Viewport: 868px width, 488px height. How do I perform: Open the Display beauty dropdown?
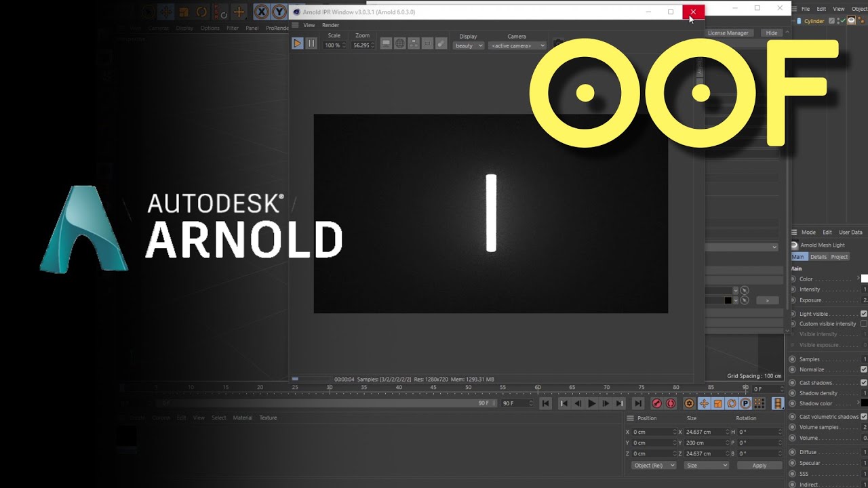tap(469, 45)
